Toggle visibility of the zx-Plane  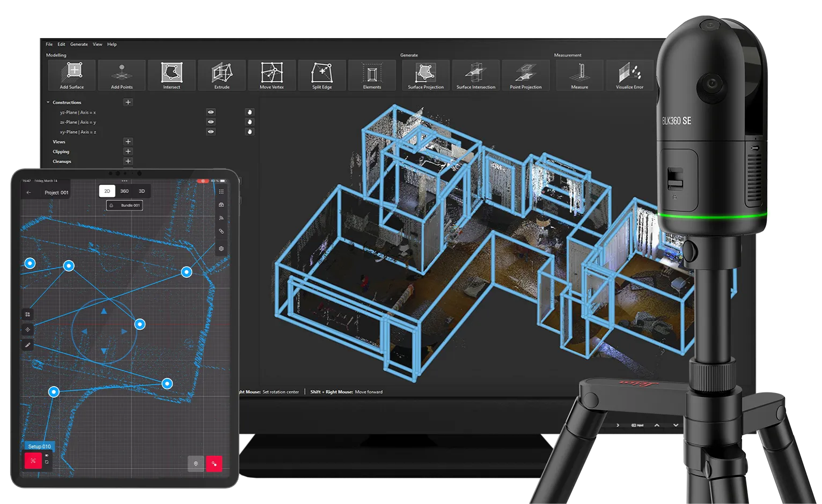[x=211, y=122]
